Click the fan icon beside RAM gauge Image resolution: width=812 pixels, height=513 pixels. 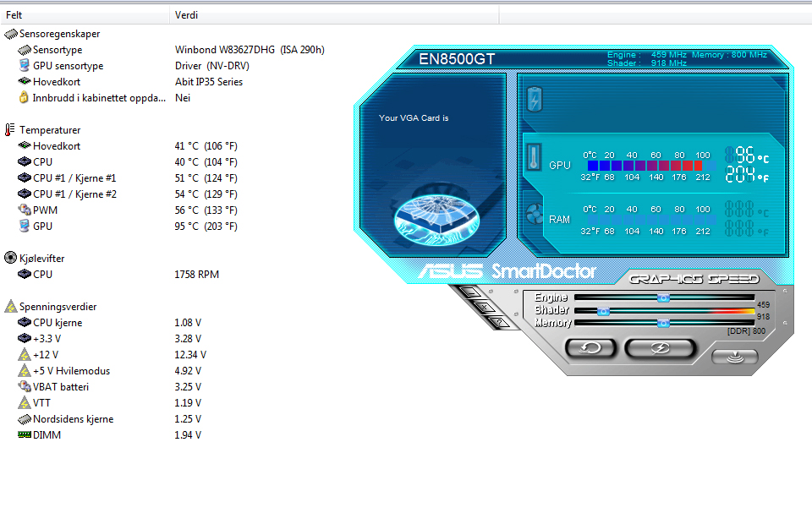pyautogui.click(x=534, y=214)
